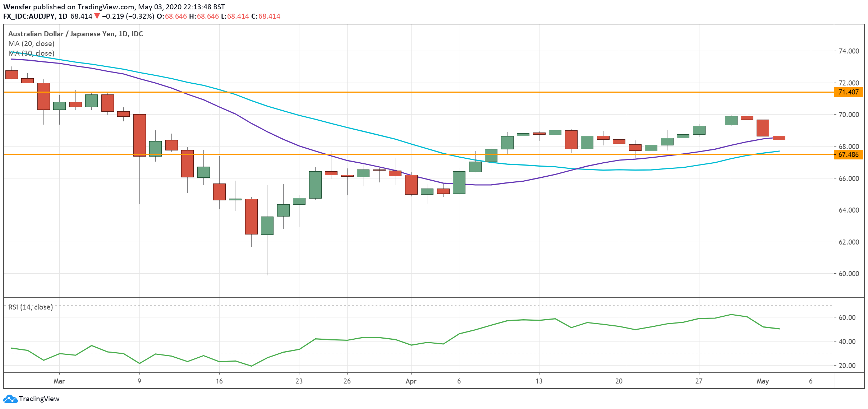Click the Apr date label on time axis

click(411, 381)
